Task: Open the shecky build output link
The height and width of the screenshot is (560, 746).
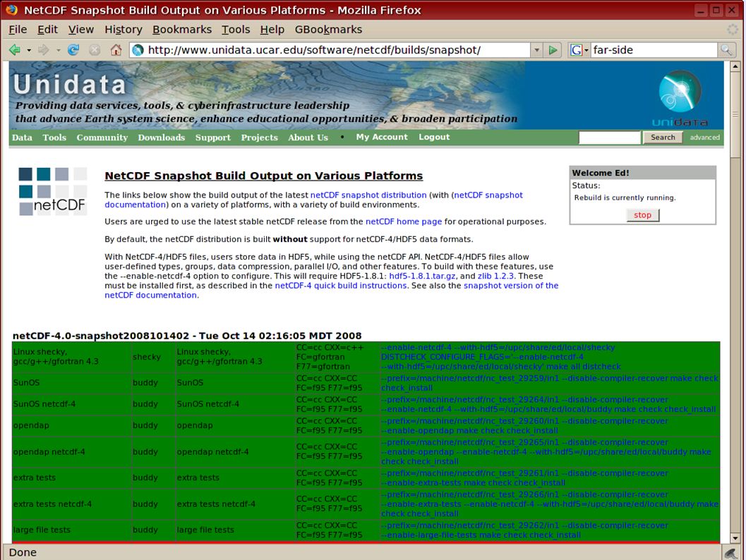Action: click(x=500, y=357)
